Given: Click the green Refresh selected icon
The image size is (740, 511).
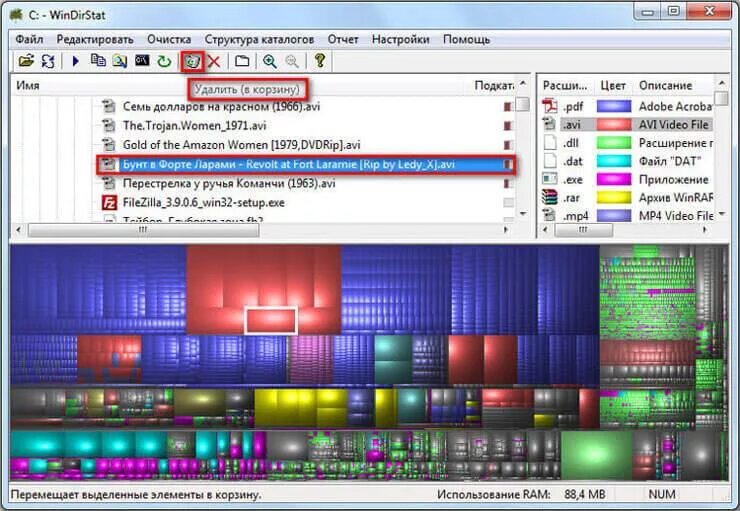Looking at the screenshot, I should click(164, 61).
